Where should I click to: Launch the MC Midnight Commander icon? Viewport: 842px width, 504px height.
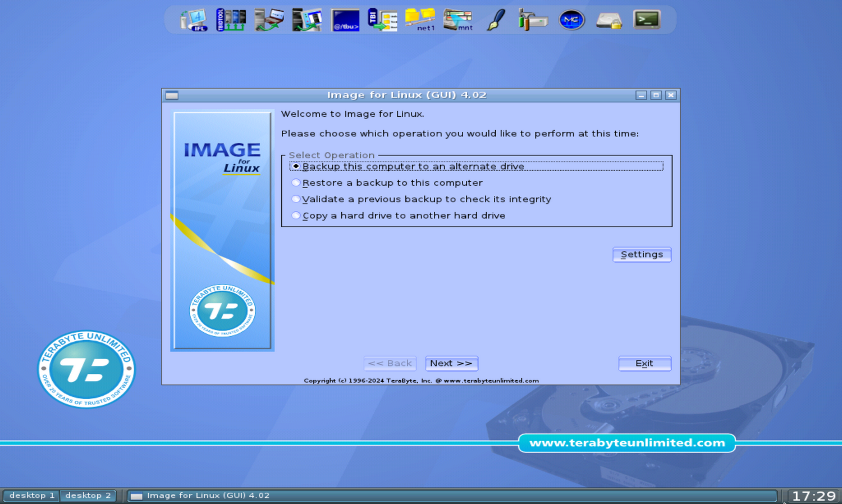tap(571, 20)
